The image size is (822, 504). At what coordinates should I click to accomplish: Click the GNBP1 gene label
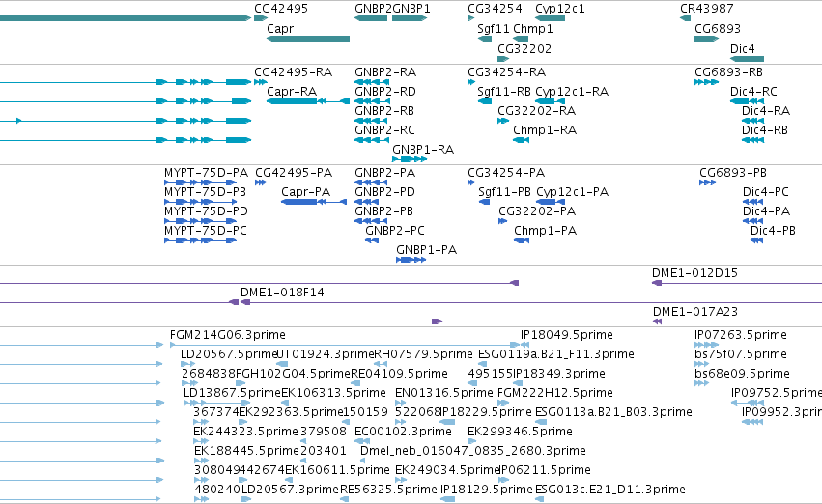tap(411, 9)
